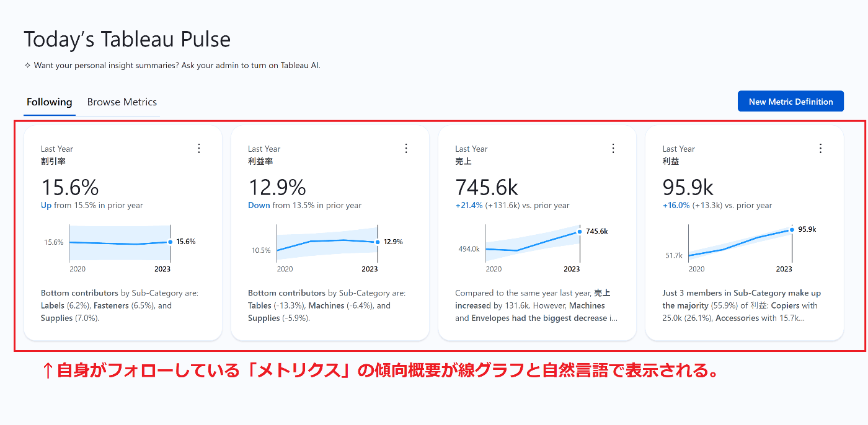Click the Today's Tableau Pulse heading
The width and height of the screenshot is (868, 425).
click(x=127, y=40)
